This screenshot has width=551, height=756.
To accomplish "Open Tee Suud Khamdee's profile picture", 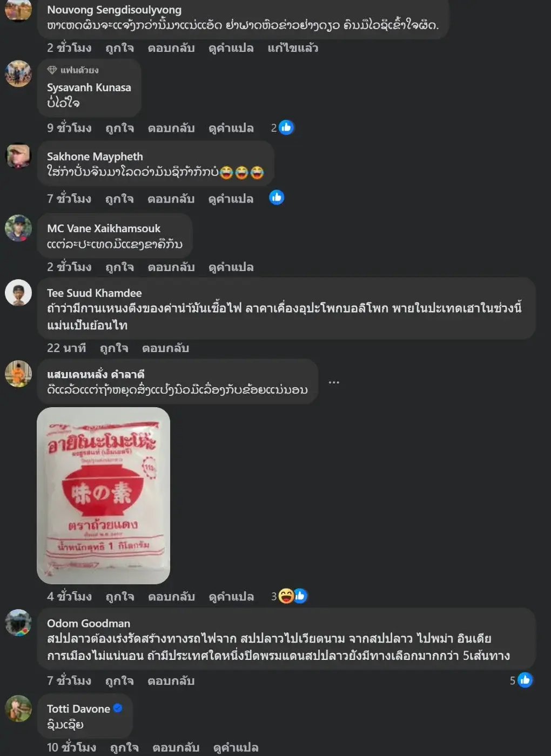I will coord(18,293).
